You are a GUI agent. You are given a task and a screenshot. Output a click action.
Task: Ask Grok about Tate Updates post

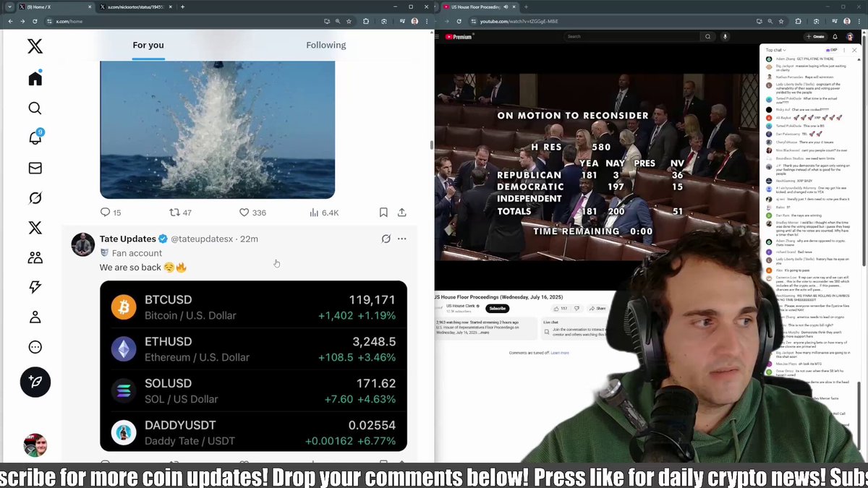click(x=386, y=239)
